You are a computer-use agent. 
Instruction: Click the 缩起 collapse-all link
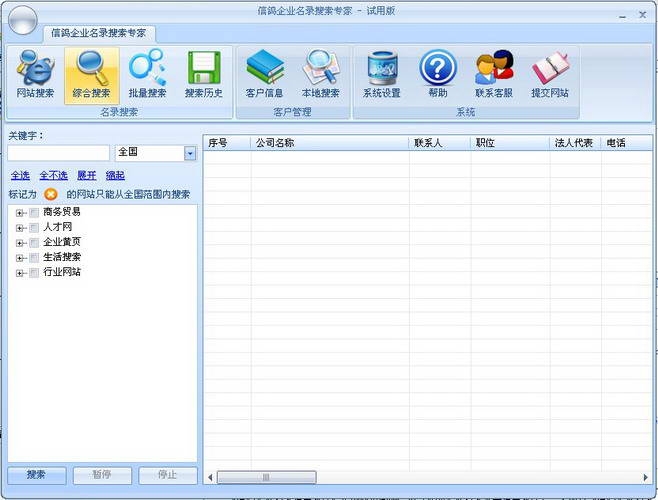(x=115, y=175)
